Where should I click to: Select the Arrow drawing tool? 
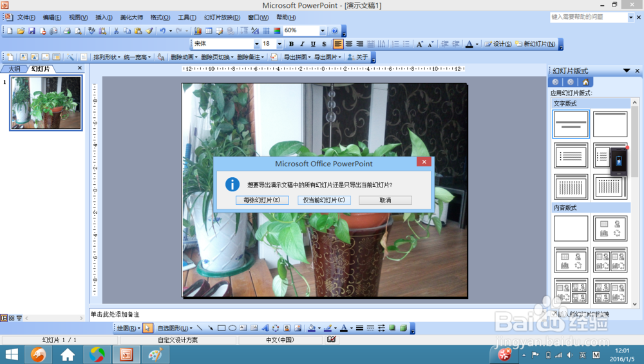click(211, 328)
